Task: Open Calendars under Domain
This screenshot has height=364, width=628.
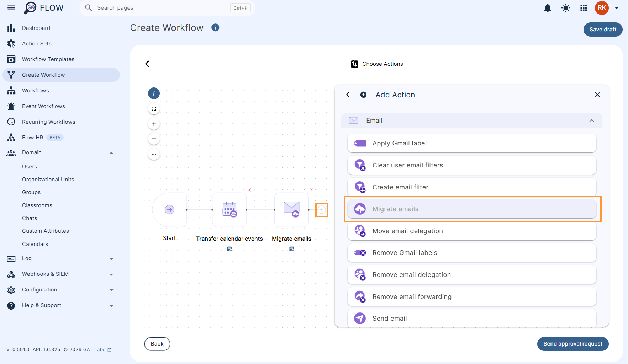Action: pyautogui.click(x=35, y=244)
